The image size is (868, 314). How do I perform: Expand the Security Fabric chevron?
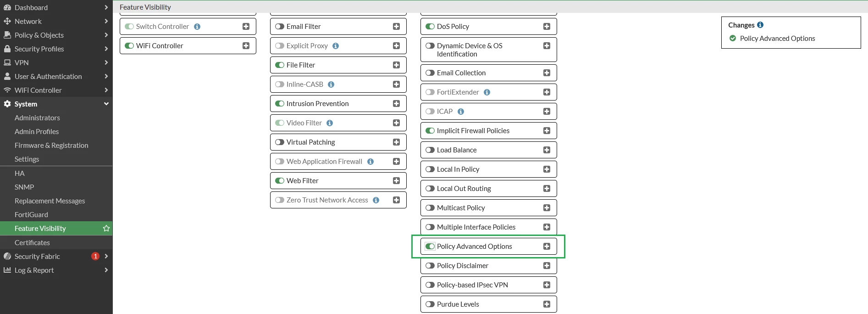tap(106, 256)
